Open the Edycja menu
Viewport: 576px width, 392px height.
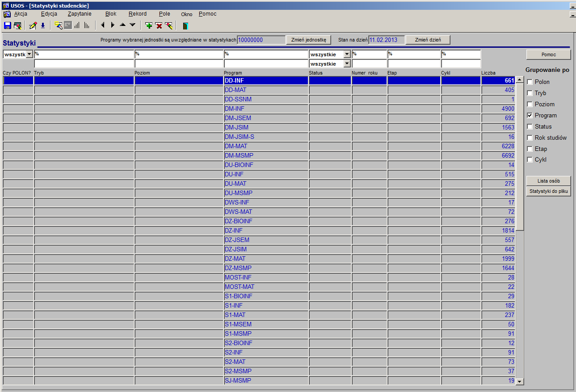pos(49,14)
